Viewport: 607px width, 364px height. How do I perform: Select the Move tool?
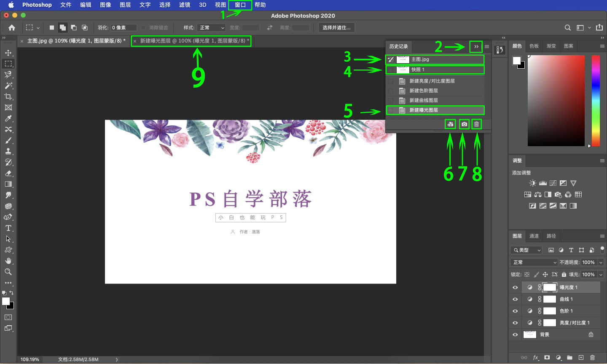(x=8, y=52)
